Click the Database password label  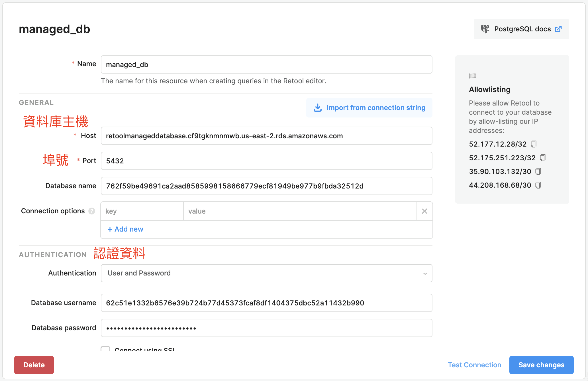pos(64,328)
